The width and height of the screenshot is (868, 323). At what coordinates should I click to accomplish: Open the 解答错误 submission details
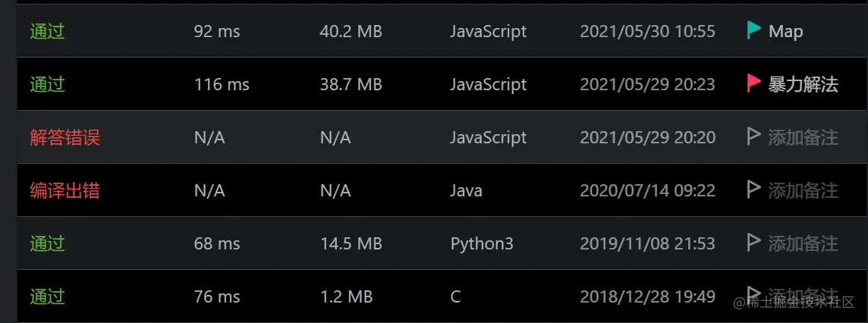coord(64,138)
